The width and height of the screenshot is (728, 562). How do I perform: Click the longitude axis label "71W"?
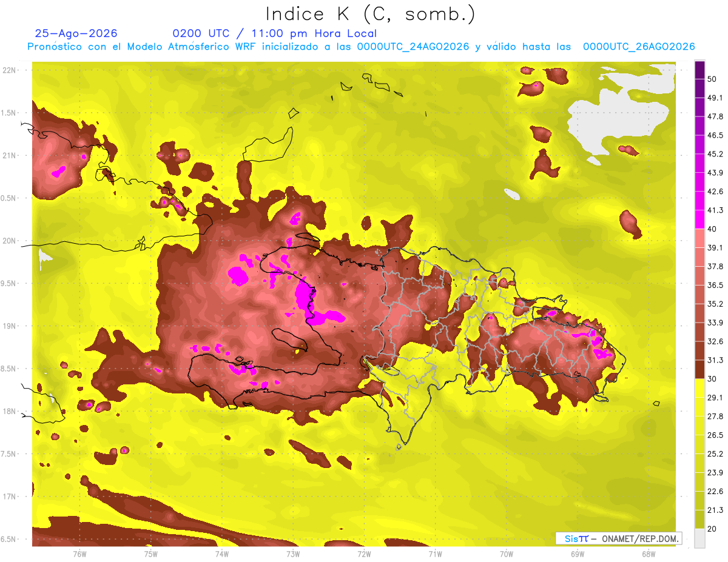(435, 554)
